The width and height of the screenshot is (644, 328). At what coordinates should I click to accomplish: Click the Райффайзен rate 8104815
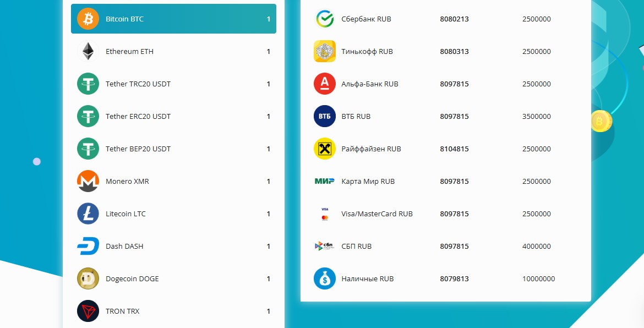454,149
